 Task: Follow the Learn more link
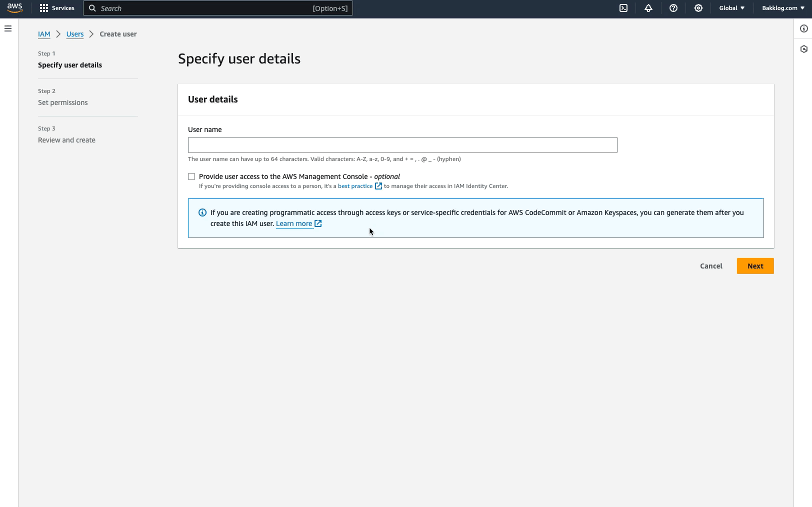tap(294, 223)
